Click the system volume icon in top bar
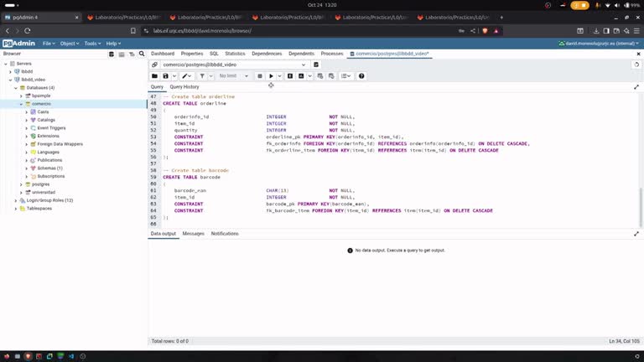The width and height of the screenshot is (644, 362). point(617,5)
